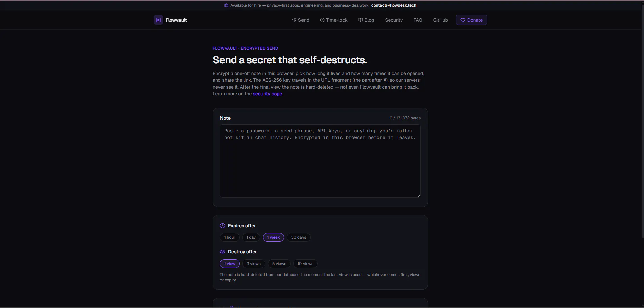Screen dimensions: 644x308
Task: Click the Donate button
Action: tap(472, 20)
